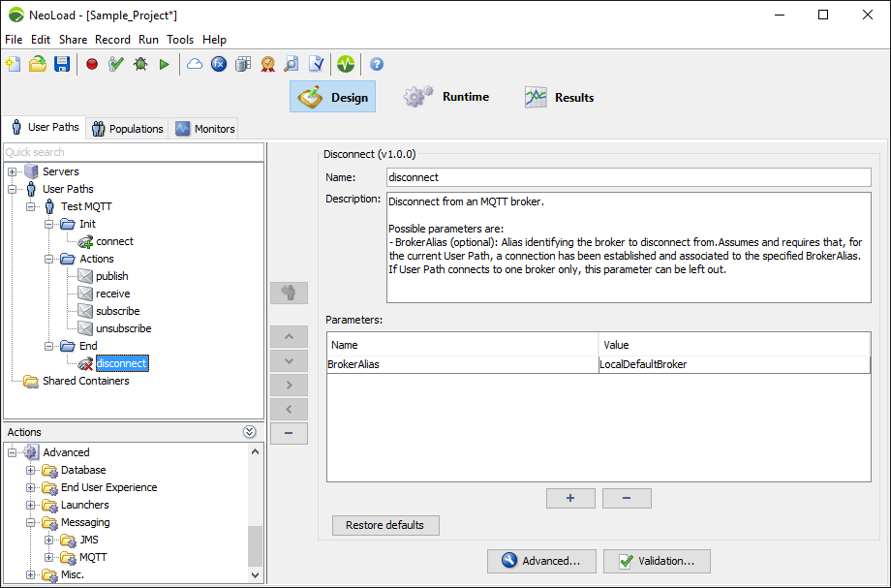Click the green bug debug icon
This screenshot has height=588, width=891.
coord(140,64)
